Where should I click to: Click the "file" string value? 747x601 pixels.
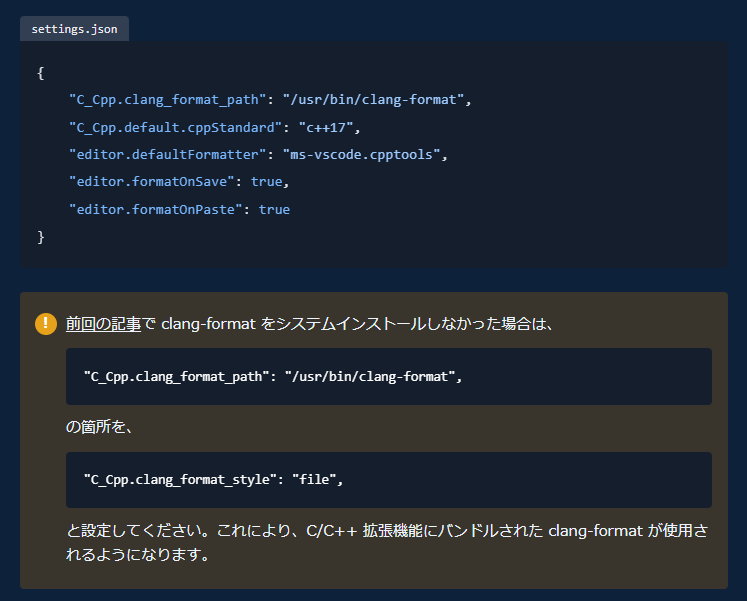(314, 480)
